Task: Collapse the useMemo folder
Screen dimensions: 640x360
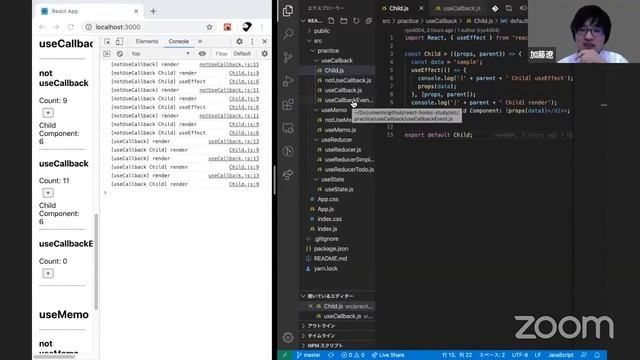Action: tap(333, 110)
